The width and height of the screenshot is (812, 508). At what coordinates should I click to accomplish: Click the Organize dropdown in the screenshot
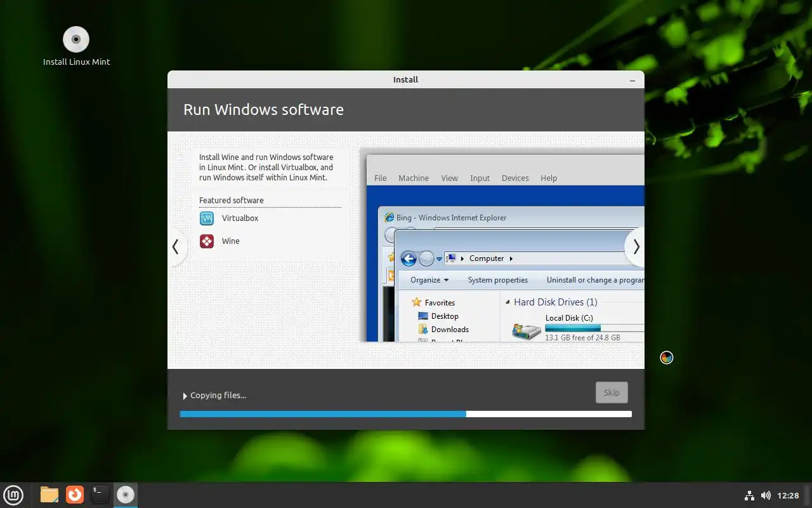click(429, 280)
